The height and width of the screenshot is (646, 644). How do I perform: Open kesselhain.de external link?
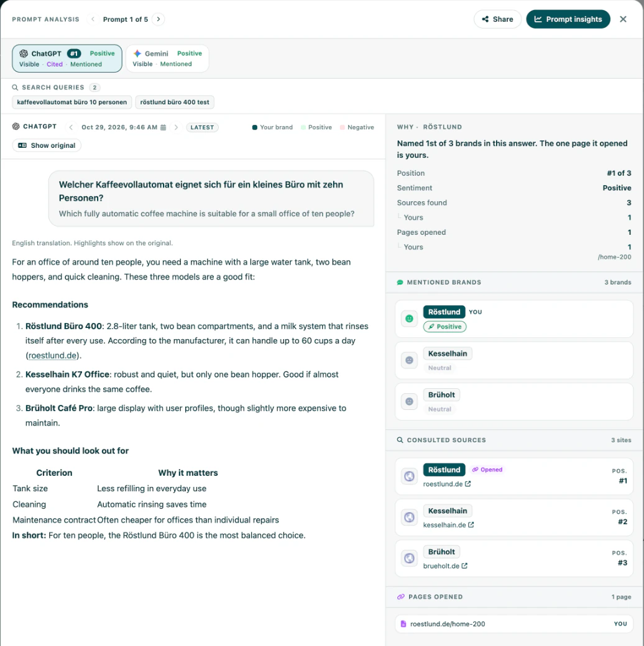click(449, 525)
